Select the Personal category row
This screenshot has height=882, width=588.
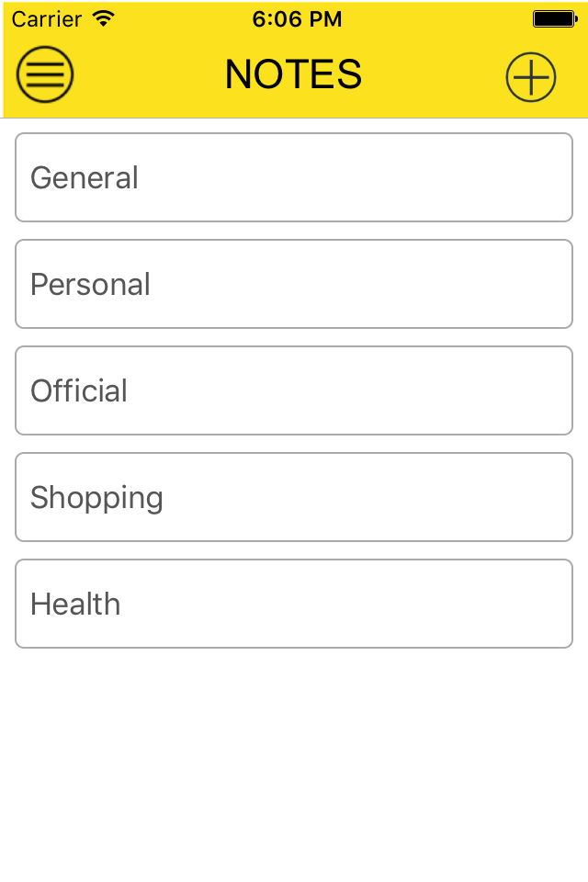tap(294, 284)
